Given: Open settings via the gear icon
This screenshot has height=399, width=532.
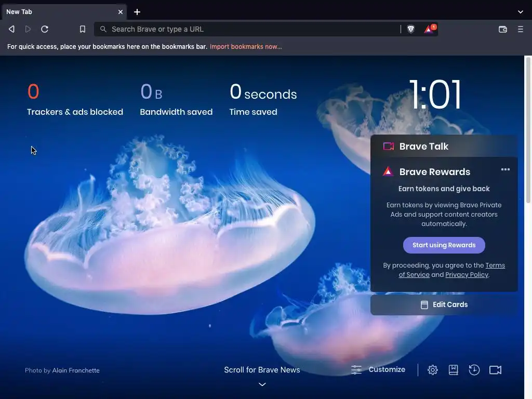Looking at the screenshot, I should coord(433,370).
